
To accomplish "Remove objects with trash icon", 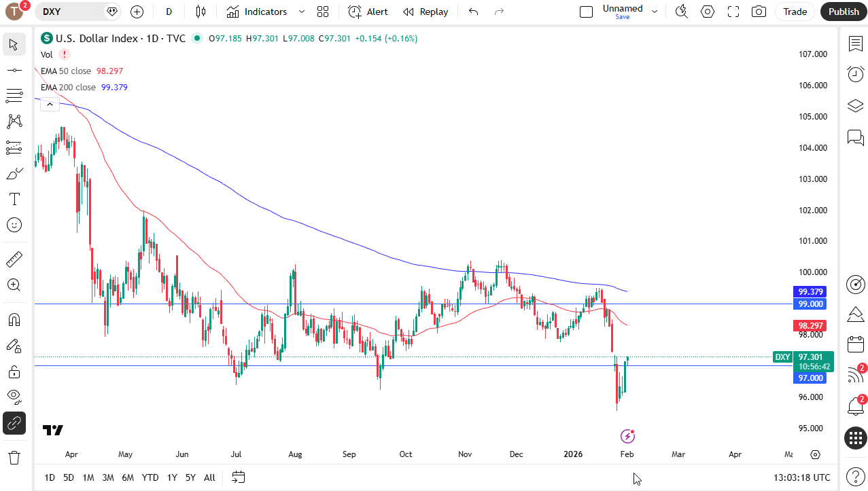I will (14, 457).
